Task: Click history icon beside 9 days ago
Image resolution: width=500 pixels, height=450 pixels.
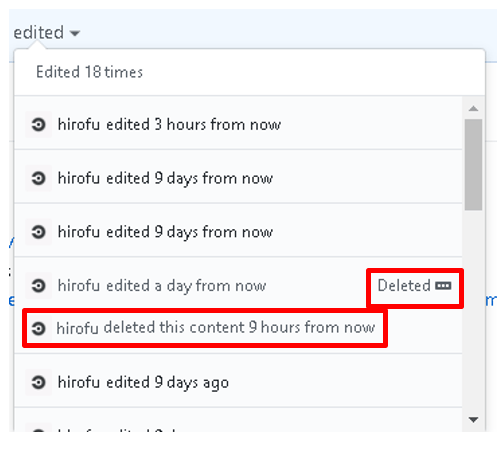Action: point(39,382)
